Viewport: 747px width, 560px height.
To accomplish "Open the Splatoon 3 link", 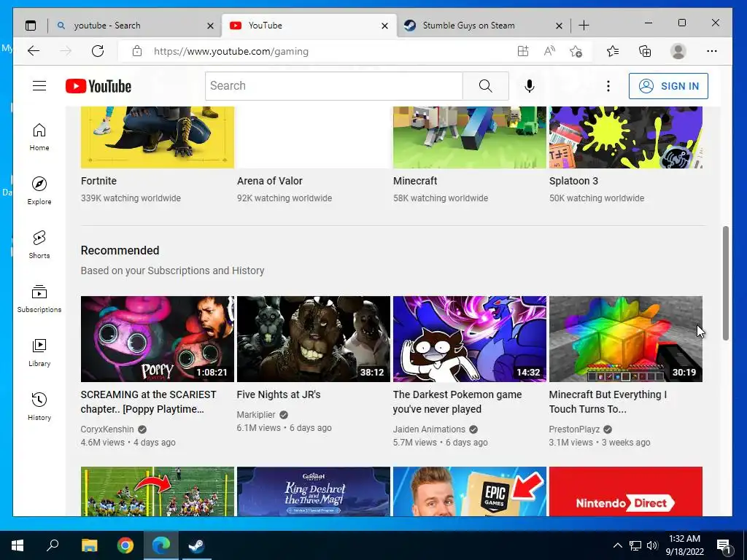I will tap(573, 181).
